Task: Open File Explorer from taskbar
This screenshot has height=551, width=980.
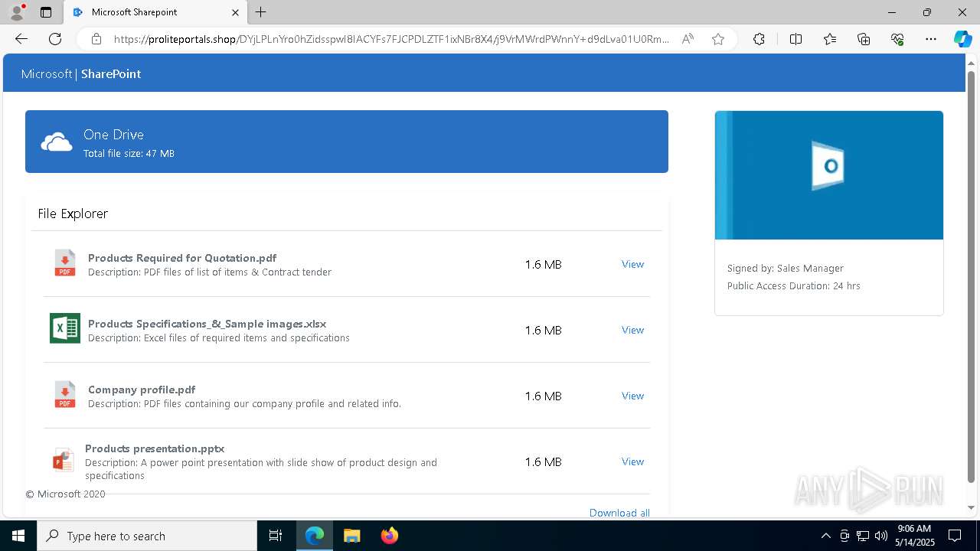Action: pyautogui.click(x=352, y=536)
